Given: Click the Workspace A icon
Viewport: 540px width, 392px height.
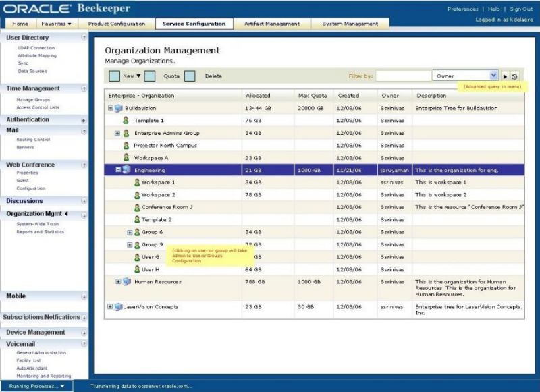Looking at the screenshot, I should pos(126,157).
